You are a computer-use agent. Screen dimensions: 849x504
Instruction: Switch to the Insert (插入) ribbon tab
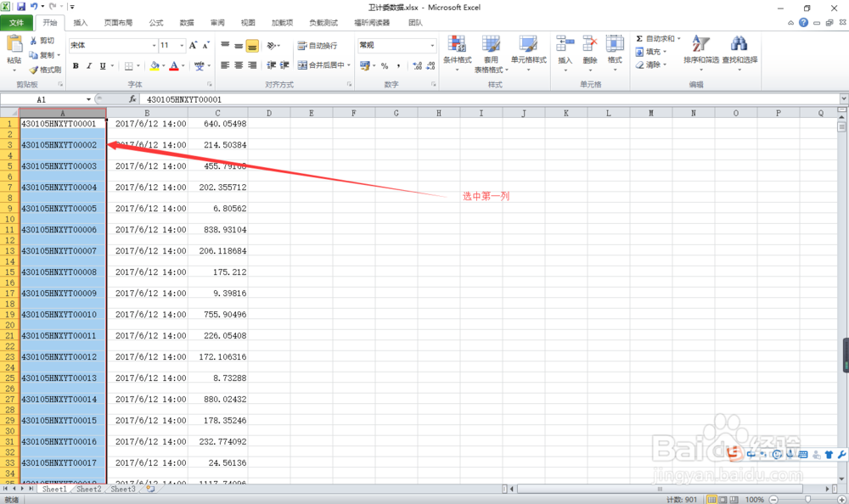[x=80, y=23]
